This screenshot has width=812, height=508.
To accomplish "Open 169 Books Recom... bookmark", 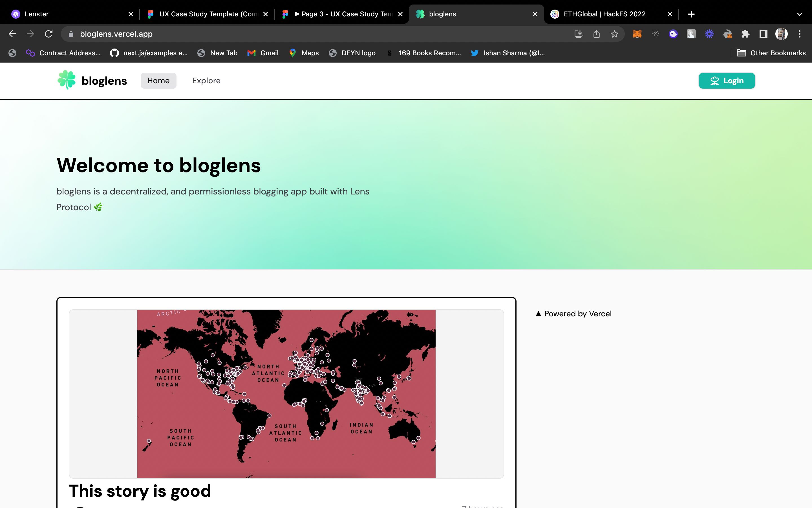I will click(423, 53).
